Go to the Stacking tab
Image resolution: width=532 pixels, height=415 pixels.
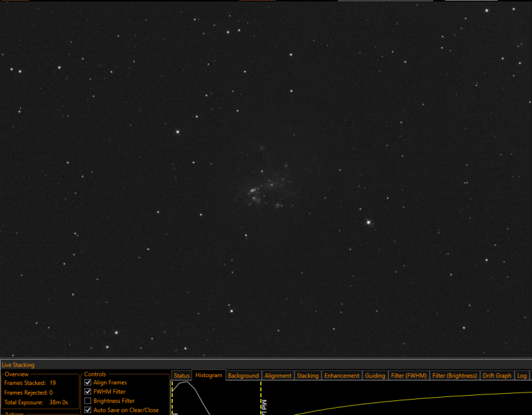click(x=308, y=376)
